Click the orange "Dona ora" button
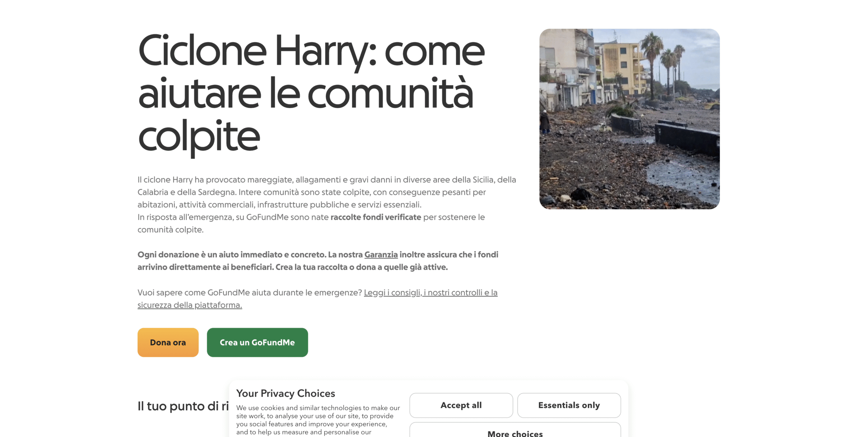The image size is (868, 437). [168, 342]
